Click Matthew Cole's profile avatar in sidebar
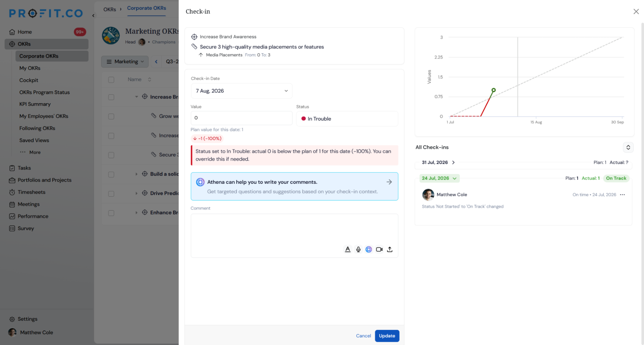This screenshot has width=644, height=345. 12,332
